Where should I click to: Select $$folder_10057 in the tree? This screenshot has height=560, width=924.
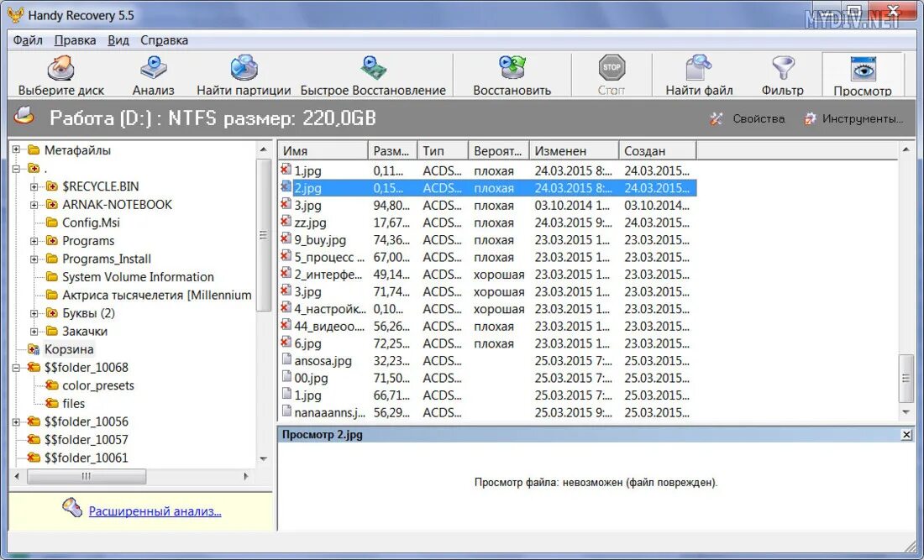tap(86, 440)
